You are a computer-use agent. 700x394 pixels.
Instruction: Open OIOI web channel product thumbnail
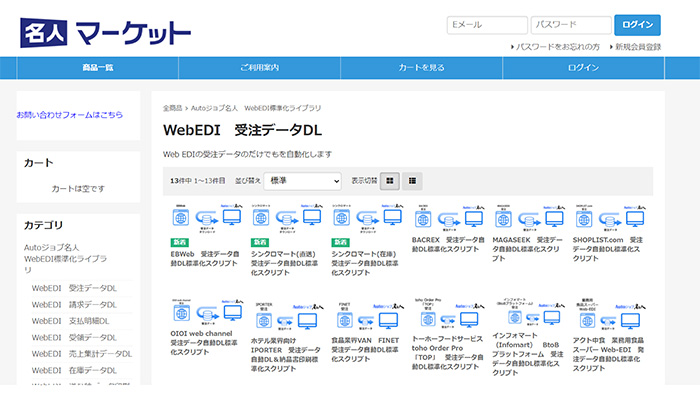207,312
